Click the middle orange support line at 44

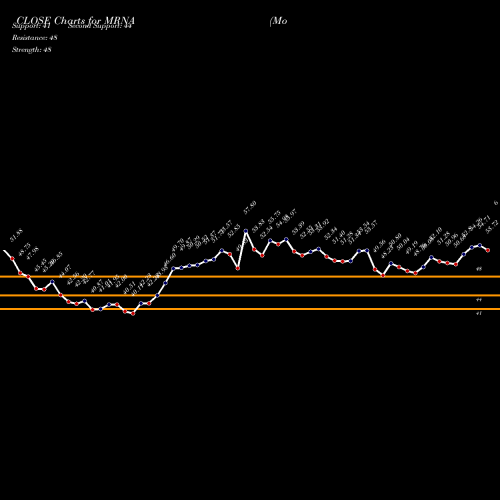click(x=250, y=295)
